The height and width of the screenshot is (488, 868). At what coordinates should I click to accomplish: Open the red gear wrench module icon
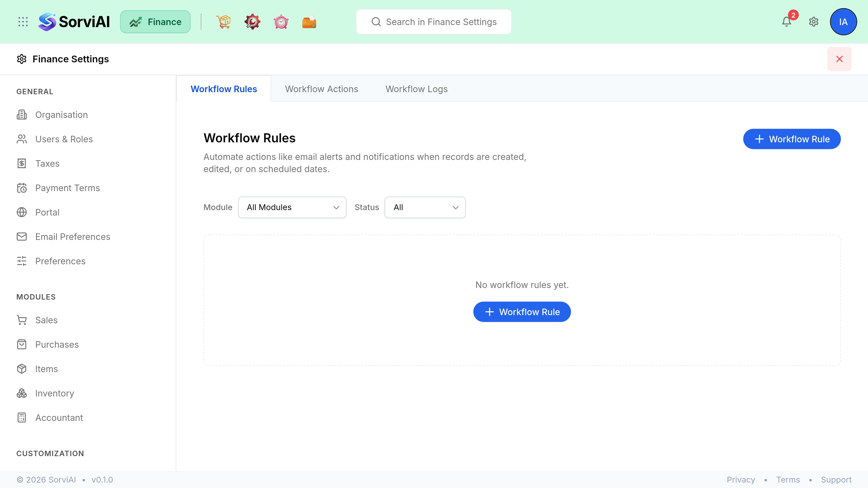point(252,22)
